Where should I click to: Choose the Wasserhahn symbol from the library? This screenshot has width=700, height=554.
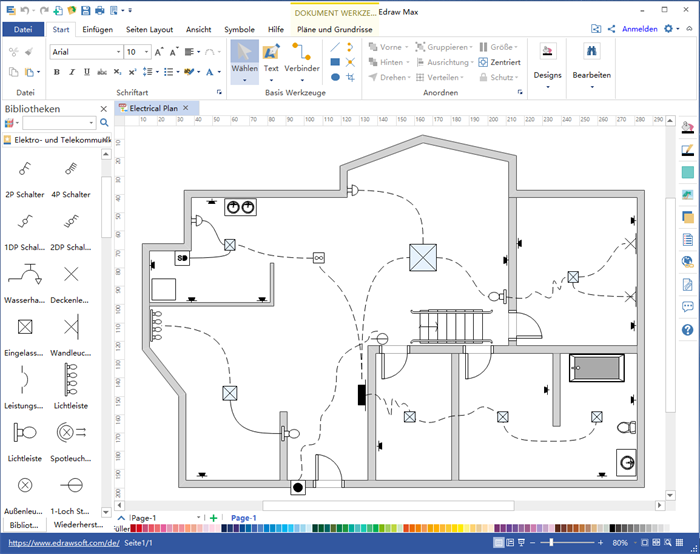[x=24, y=278]
